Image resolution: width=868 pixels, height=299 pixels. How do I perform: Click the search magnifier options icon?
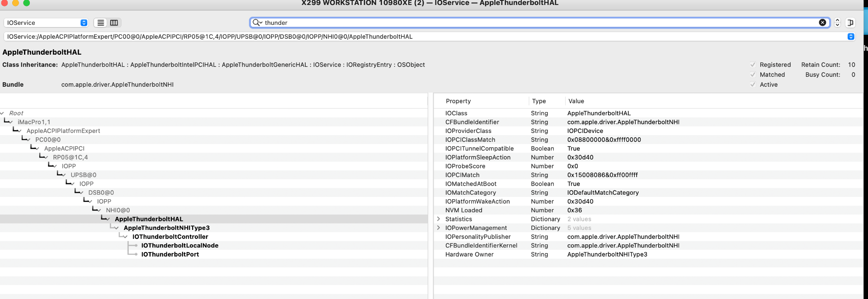click(x=257, y=23)
